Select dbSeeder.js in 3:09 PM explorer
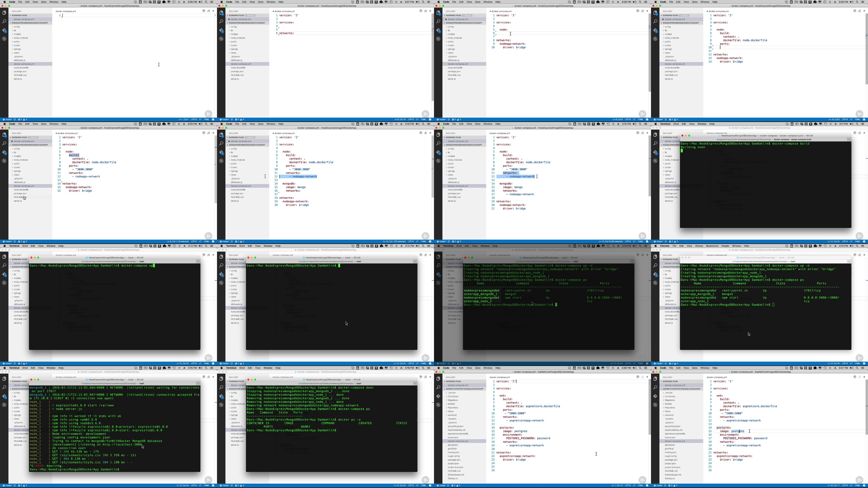Screen dimensions: 868x488 20,182
